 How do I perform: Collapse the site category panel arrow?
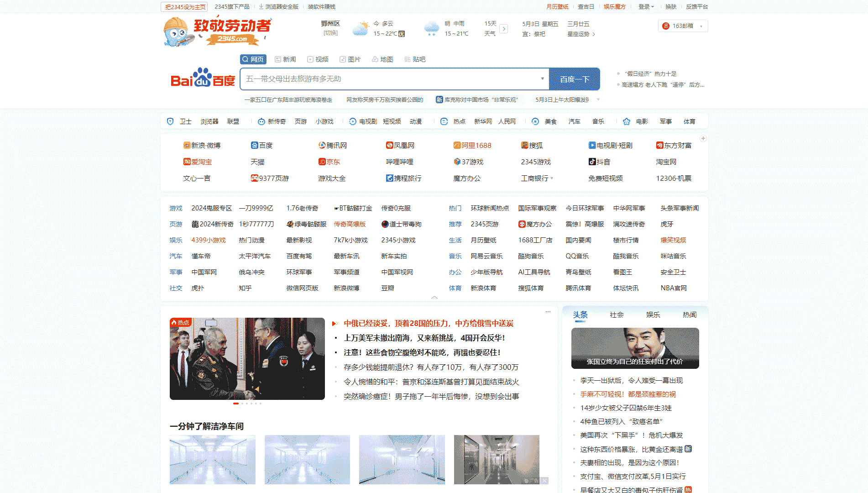(x=434, y=297)
